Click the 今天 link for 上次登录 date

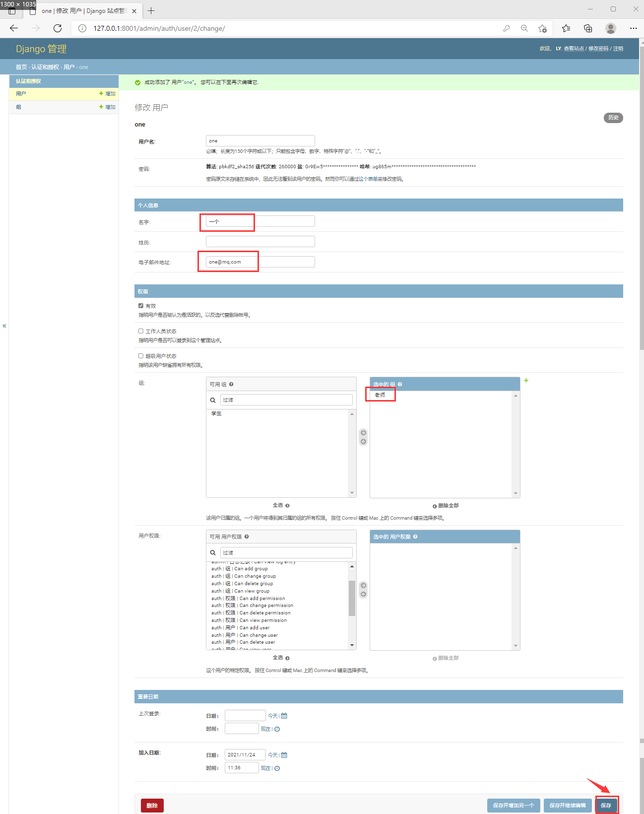[272, 716]
